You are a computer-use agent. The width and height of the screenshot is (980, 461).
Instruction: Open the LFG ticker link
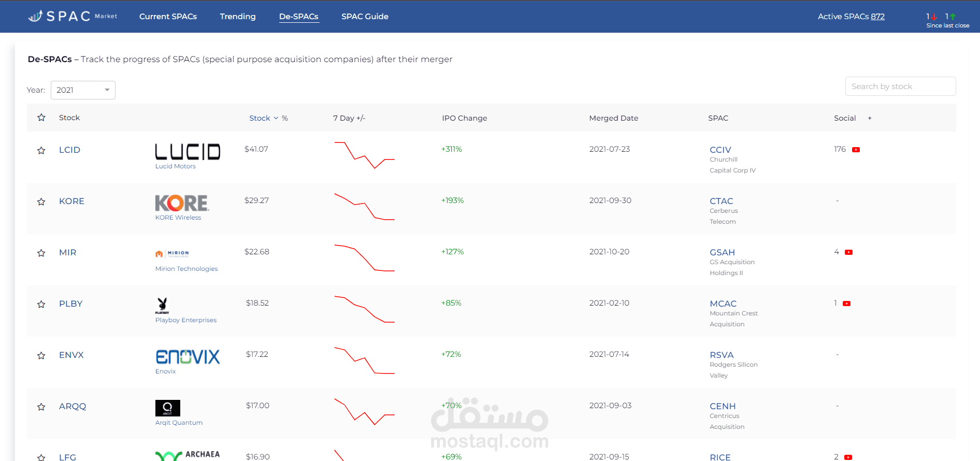click(67, 457)
